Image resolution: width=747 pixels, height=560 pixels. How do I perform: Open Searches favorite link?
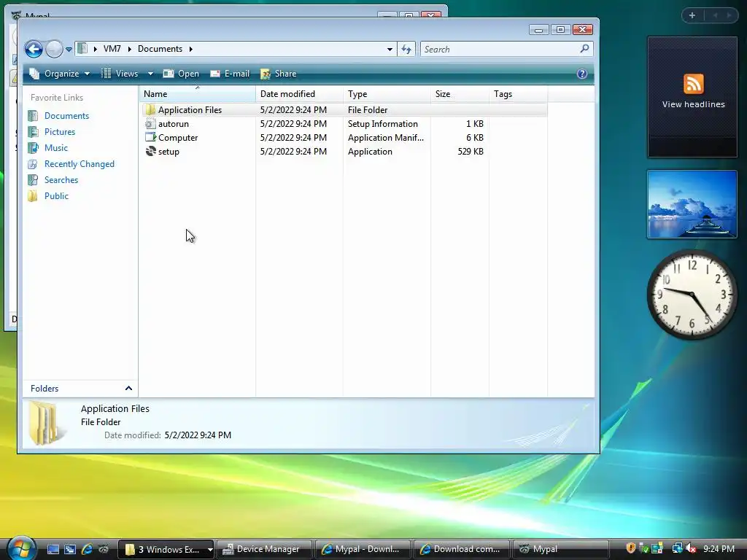click(61, 180)
